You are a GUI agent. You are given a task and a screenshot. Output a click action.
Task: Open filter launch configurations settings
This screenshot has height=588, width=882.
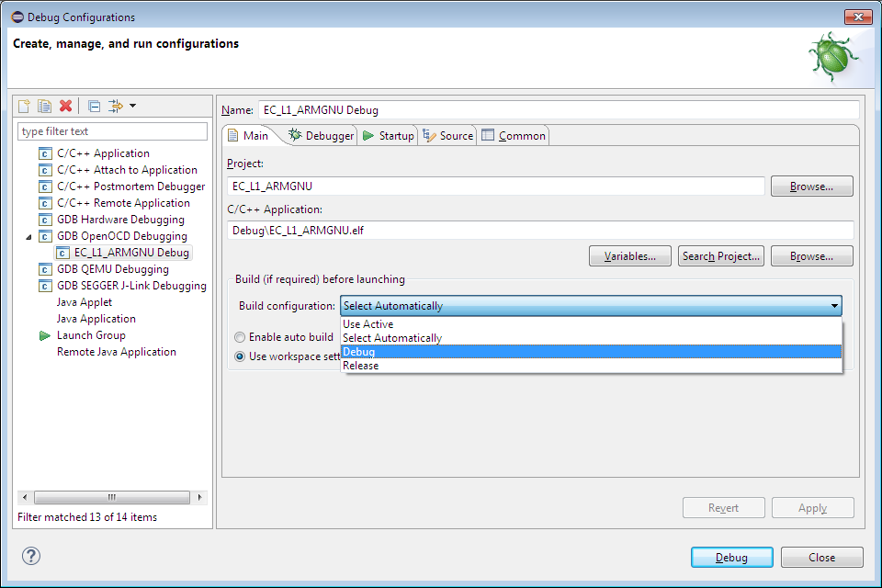pos(115,105)
